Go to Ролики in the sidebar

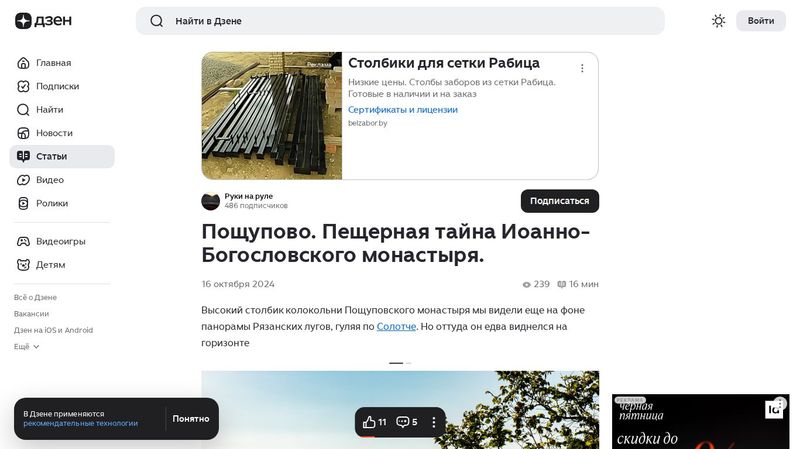click(51, 203)
